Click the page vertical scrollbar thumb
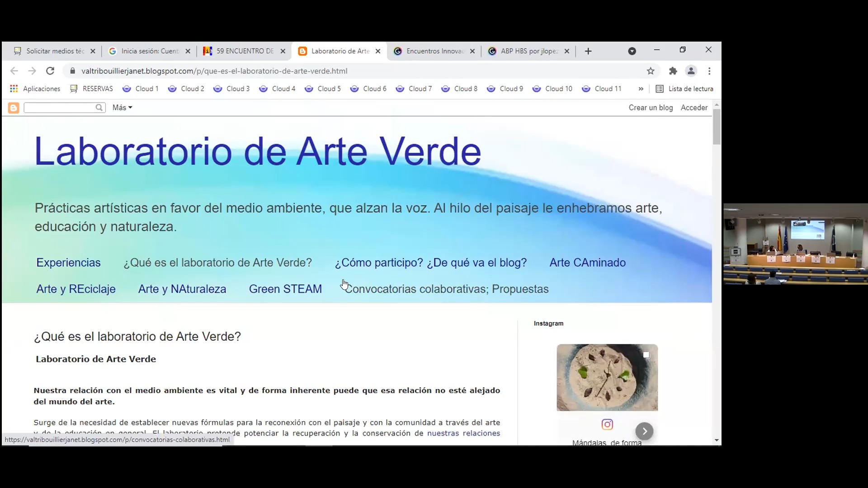 [x=717, y=127]
